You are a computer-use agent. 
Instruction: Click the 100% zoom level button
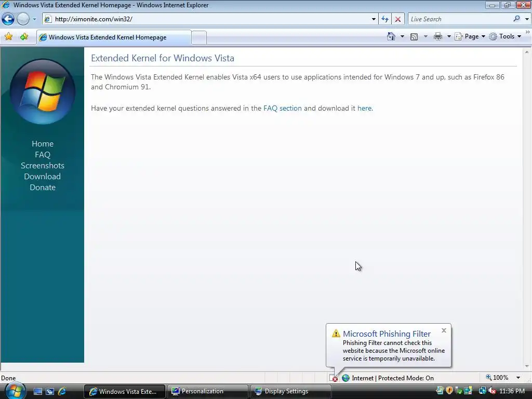point(497,378)
